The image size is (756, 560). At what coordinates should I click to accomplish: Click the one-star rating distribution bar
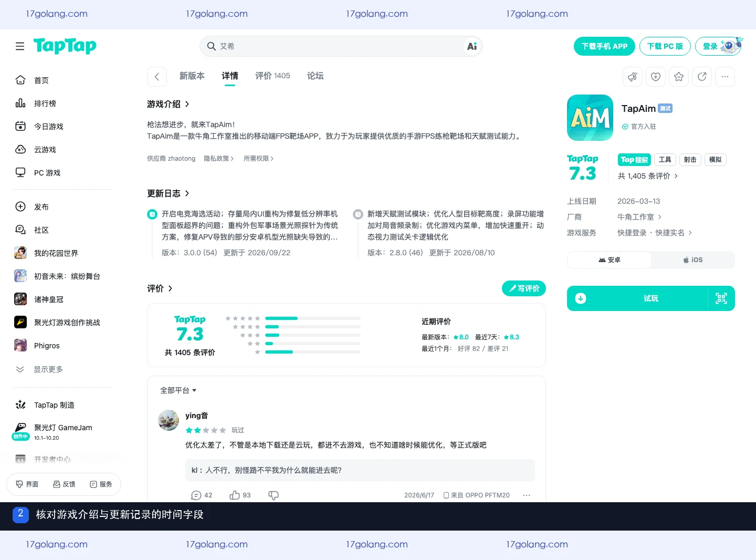click(x=313, y=352)
